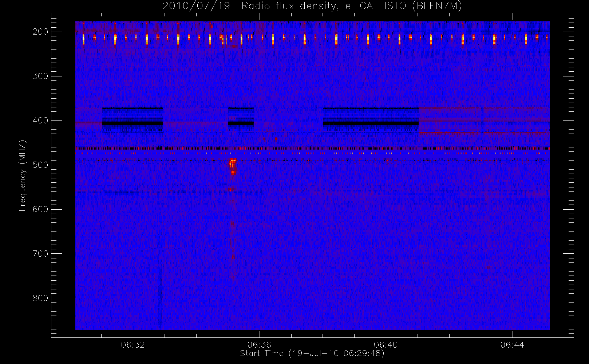Viewport: 589px width, 364px height.
Task: Click the bright red burst near 500 MHz
Action: (233, 167)
